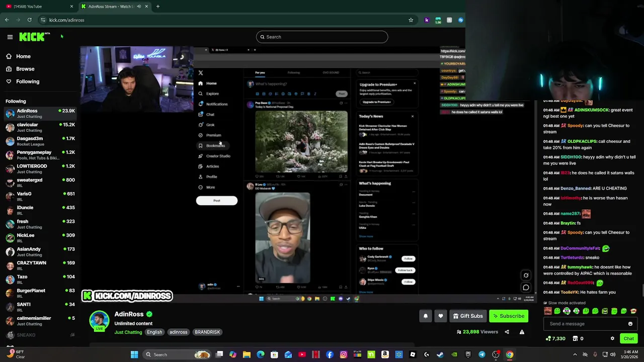644x362 pixels.
Task: Click the BRANDRISK tag
Action: [207, 332]
